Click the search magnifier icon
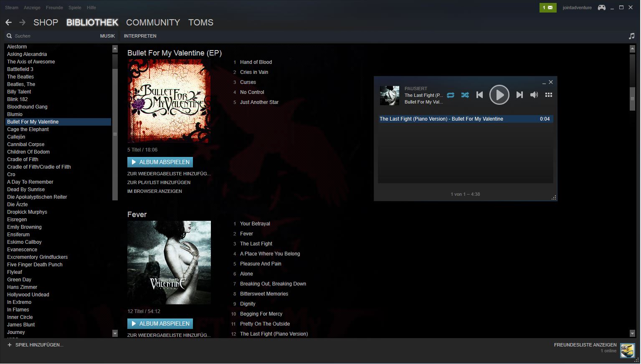 (x=9, y=36)
